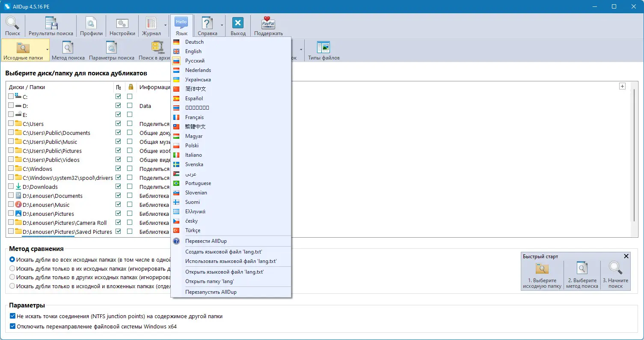The width and height of the screenshot is (644, 340).
Task: Toggle Не искать точки соединения checkbox
Action: [x=12, y=316]
